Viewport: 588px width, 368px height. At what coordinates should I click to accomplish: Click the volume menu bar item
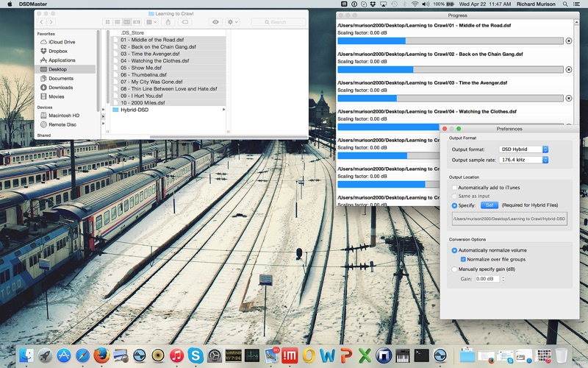tap(426, 4)
